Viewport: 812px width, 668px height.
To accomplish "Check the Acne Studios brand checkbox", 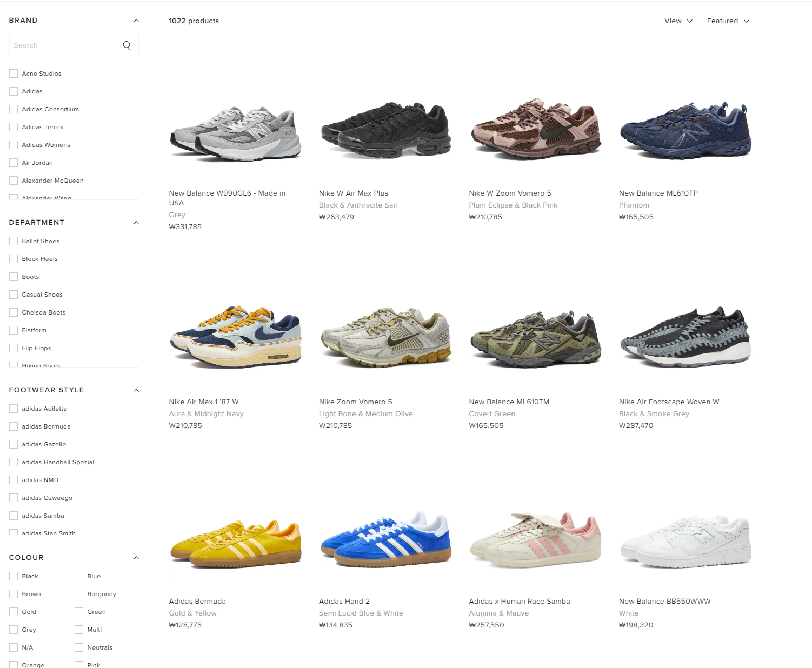I will [x=14, y=74].
